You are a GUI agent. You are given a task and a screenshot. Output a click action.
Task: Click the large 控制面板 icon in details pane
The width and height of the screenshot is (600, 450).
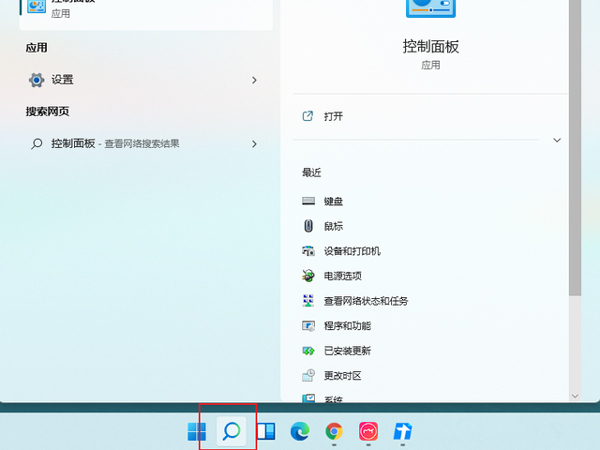430,10
